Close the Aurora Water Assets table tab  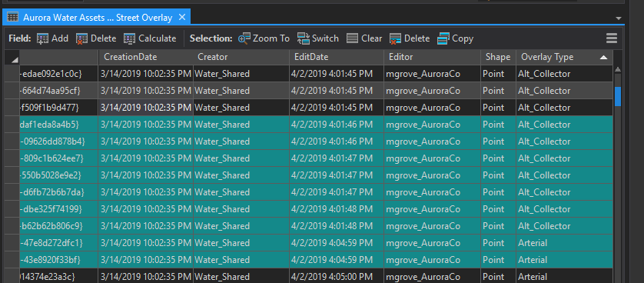tap(182, 17)
